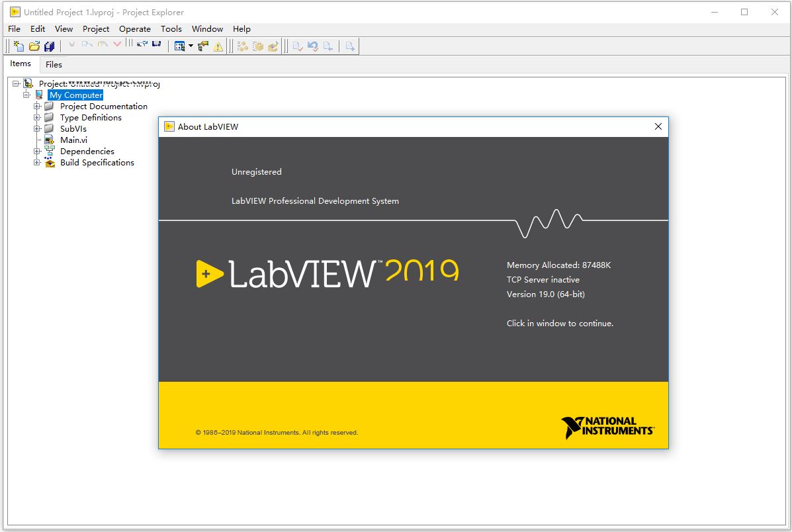Click the New Project toolbar icon
This screenshot has height=532, width=792.
19,46
